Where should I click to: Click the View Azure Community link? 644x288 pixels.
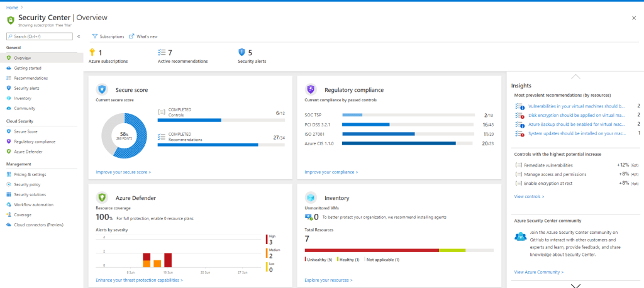point(538,272)
